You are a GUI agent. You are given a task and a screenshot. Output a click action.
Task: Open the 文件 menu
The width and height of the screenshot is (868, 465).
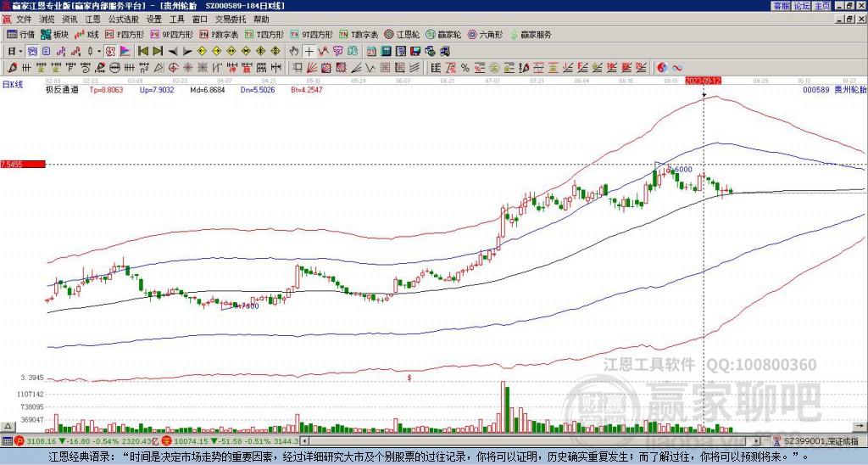[24, 20]
